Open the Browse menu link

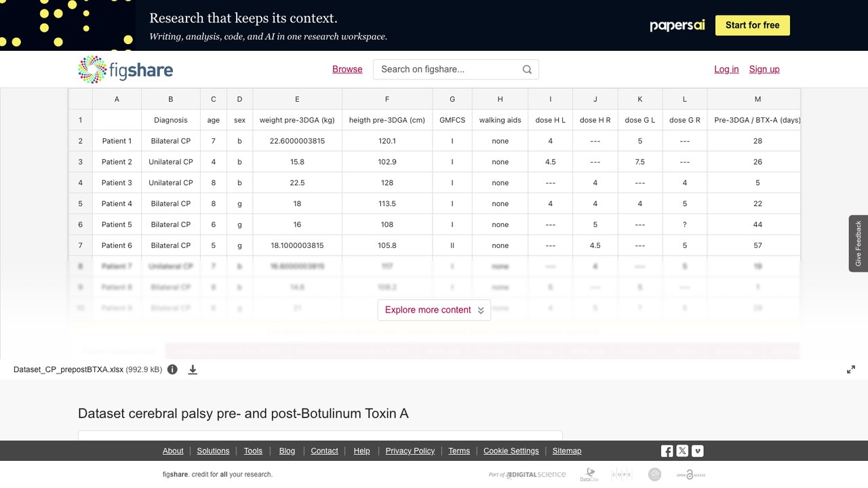tap(347, 69)
